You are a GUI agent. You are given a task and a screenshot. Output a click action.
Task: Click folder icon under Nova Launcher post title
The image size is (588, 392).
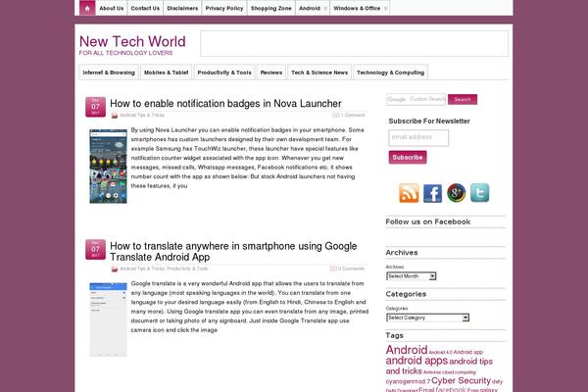coord(115,116)
